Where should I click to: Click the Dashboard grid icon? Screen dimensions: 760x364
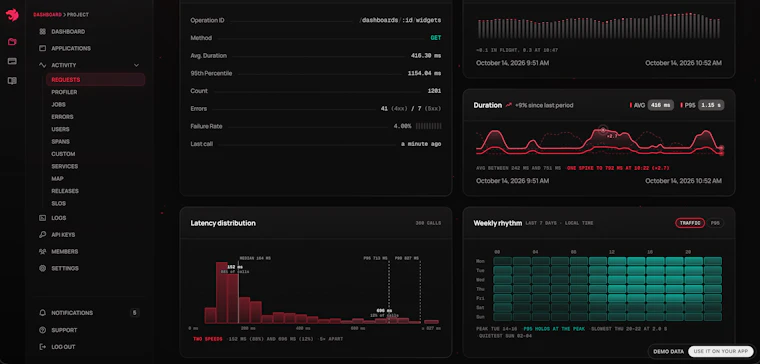pyautogui.click(x=43, y=32)
